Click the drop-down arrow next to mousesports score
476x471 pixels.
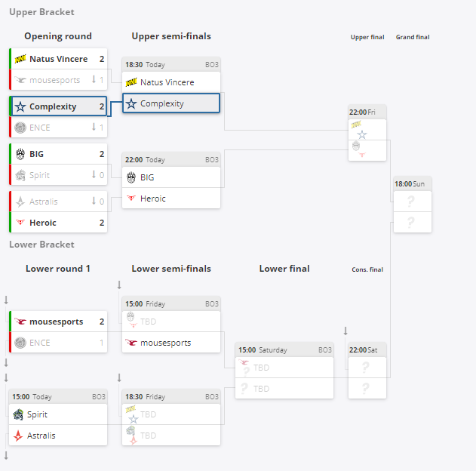point(94,80)
